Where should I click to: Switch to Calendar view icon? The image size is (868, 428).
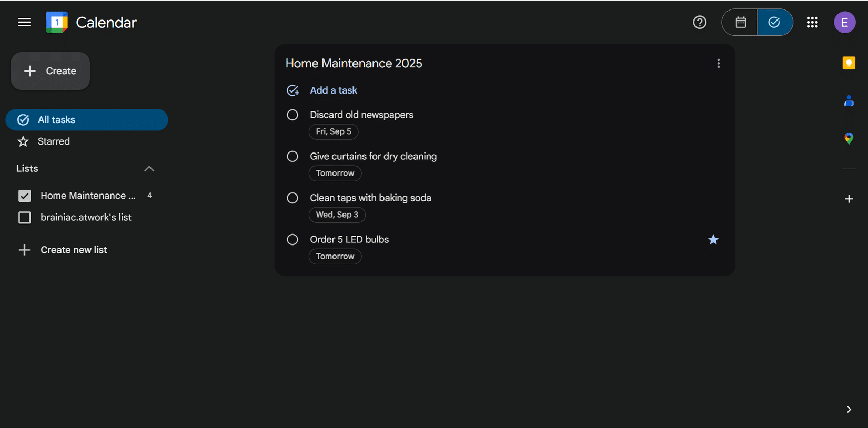click(740, 22)
